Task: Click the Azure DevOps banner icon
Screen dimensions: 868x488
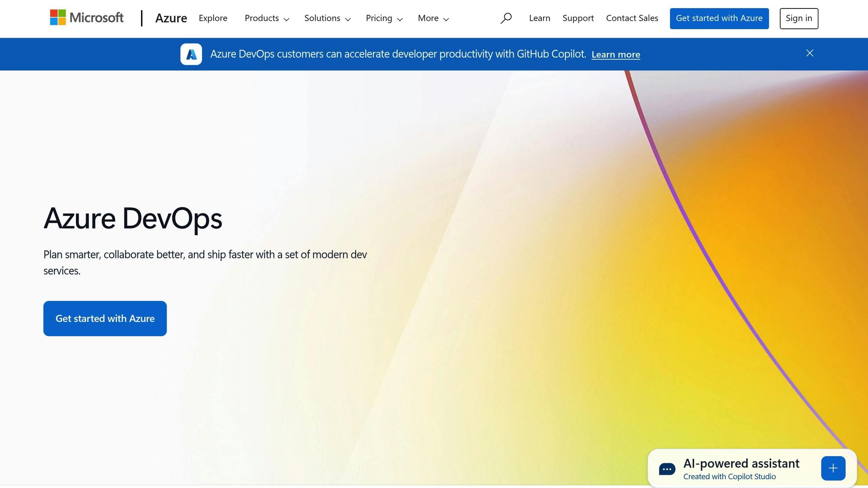Action: (191, 54)
